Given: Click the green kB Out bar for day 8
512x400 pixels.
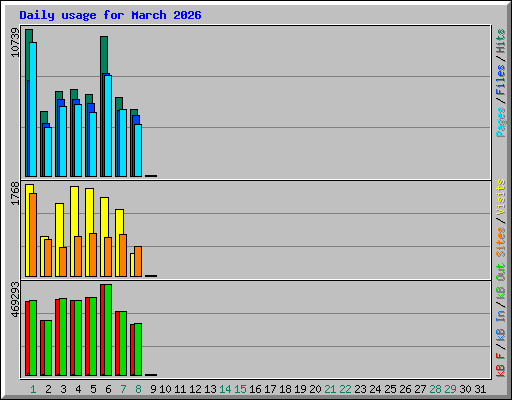Looking at the screenshot, I should (138, 349).
